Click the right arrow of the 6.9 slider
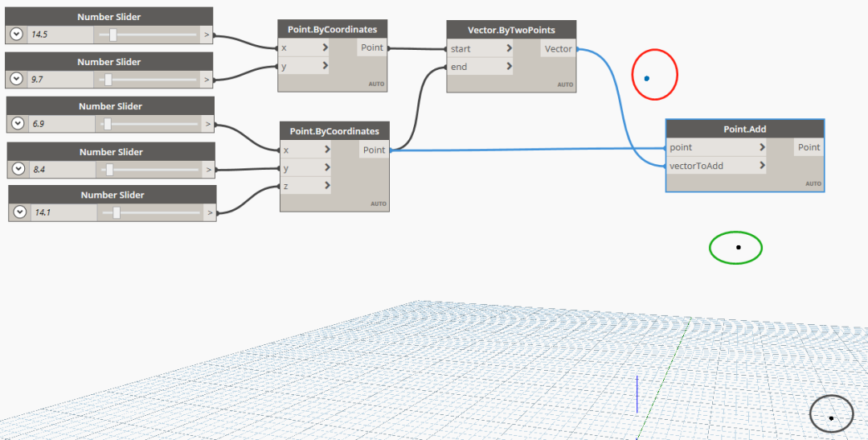 coord(208,124)
